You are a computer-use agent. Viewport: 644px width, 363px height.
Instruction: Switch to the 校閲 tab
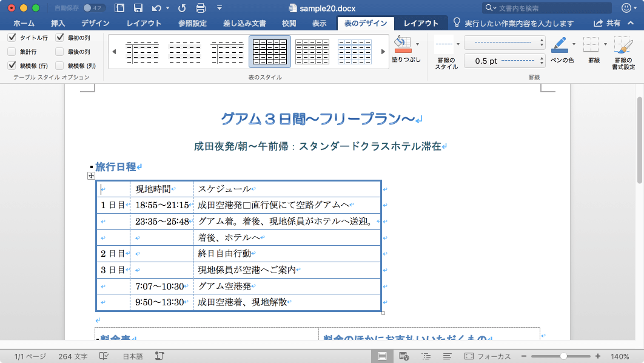click(289, 24)
